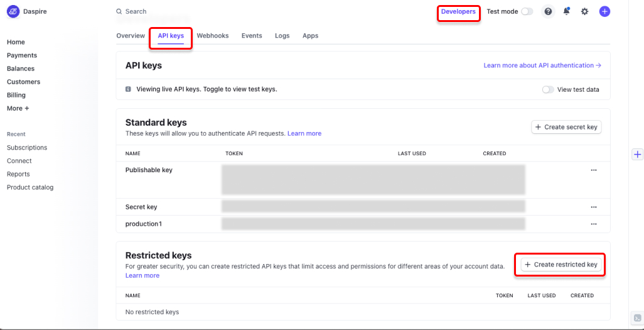Screen dimensions: 644x330
Task: Click the info icon beside Viewing live API keys
Action: pos(128,89)
